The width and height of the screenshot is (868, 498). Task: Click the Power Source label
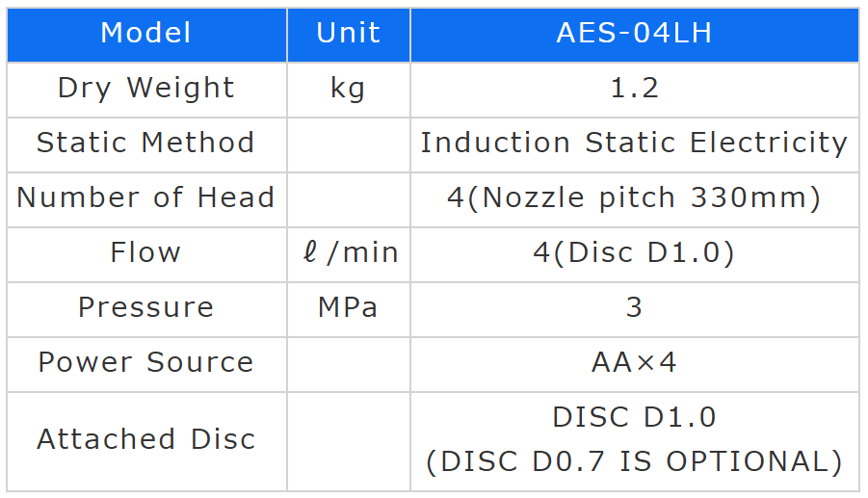pos(146,363)
